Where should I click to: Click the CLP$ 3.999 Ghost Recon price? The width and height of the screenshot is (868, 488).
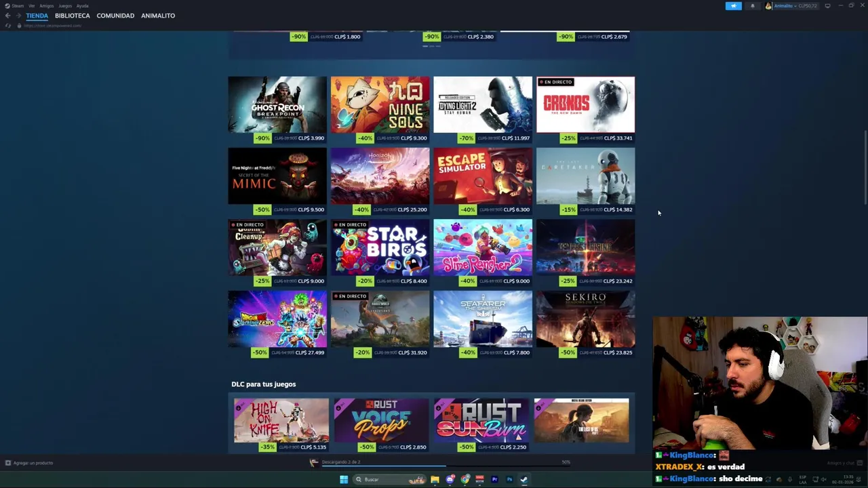point(311,138)
